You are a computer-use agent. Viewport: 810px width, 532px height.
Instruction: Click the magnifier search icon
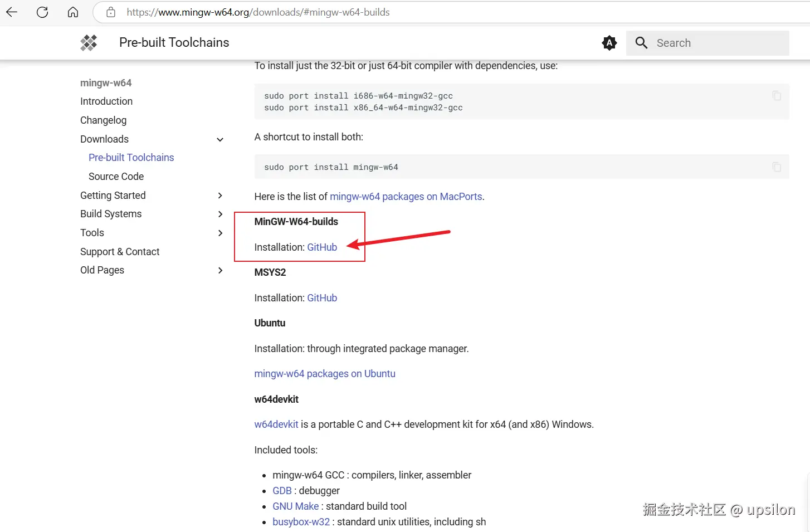[x=642, y=43]
